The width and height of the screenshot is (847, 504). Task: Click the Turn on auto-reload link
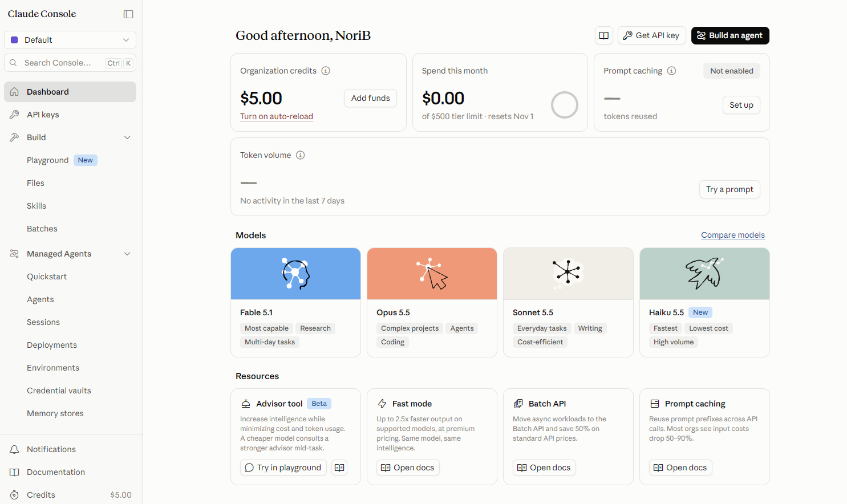[x=277, y=116]
